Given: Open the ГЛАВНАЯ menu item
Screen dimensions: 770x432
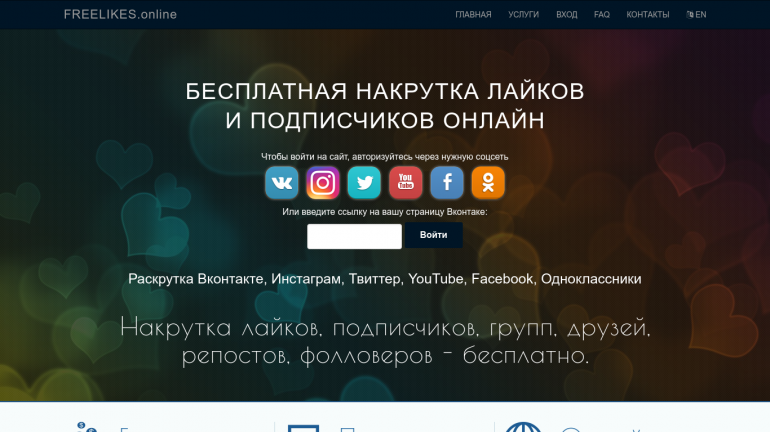Looking at the screenshot, I should [473, 15].
